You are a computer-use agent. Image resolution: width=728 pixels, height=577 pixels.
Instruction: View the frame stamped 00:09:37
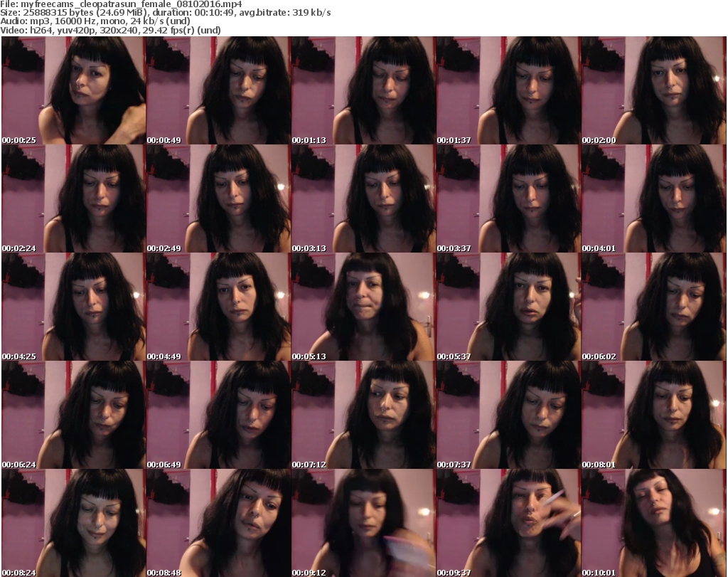(508, 523)
